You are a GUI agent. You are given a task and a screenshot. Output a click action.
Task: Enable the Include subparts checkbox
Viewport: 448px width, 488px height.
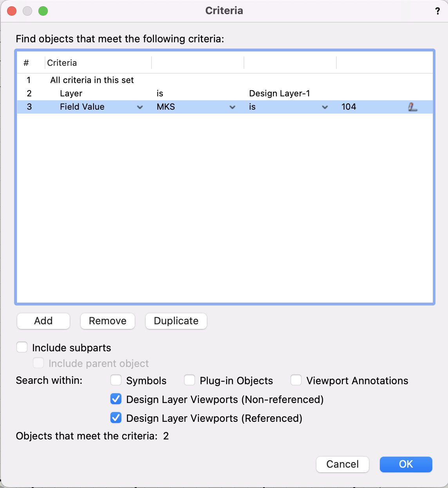click(x=22, y=347)
